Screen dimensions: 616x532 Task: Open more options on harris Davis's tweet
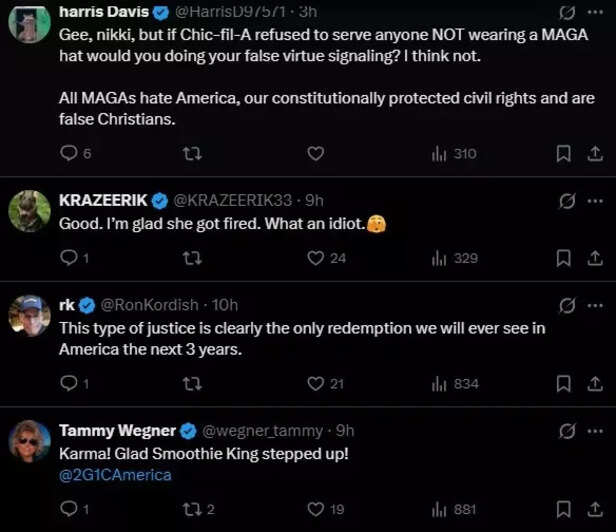597,13
